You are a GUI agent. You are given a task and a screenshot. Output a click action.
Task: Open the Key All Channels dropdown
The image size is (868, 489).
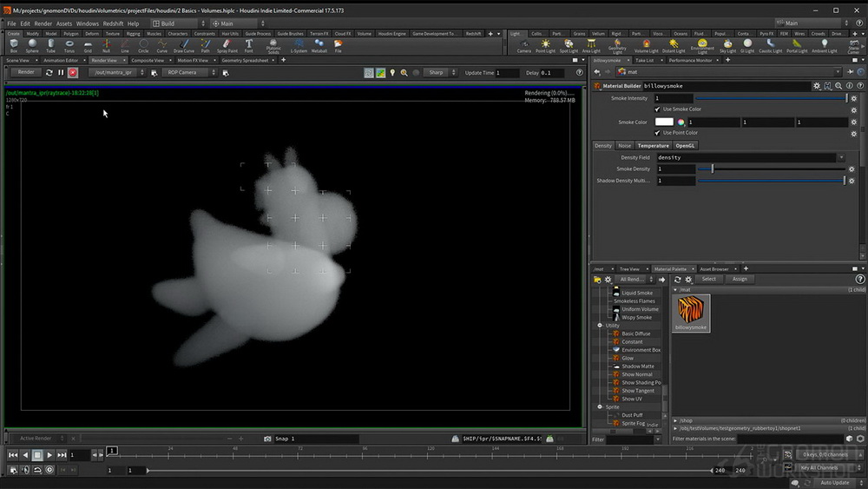click(831, 467)
